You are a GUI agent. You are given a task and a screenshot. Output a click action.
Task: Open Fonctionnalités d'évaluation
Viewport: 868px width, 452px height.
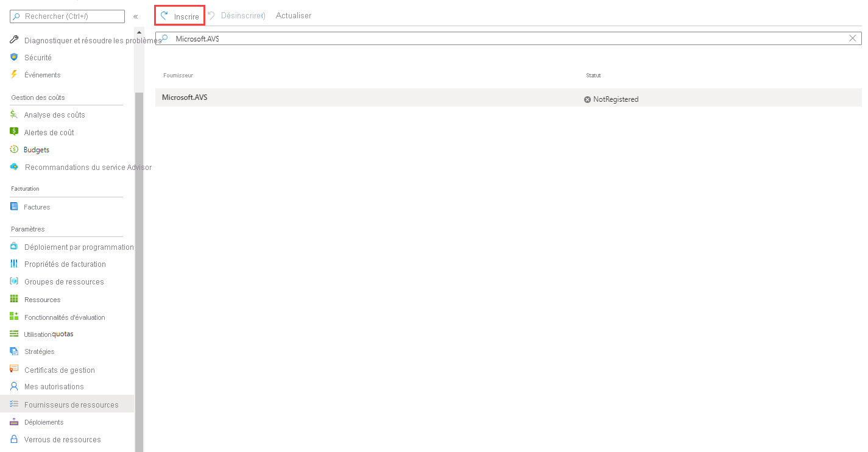click(x=65, y=317)
